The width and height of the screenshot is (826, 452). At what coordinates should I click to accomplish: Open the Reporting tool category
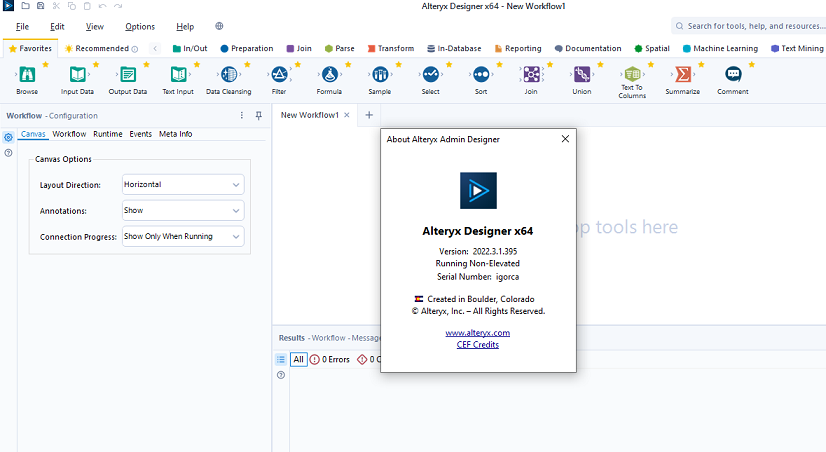click(518, 48)
